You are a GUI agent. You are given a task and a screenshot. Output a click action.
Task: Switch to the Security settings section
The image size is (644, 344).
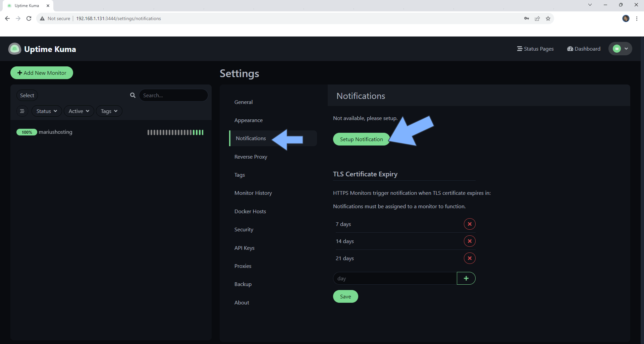click(x=244, y=229)
